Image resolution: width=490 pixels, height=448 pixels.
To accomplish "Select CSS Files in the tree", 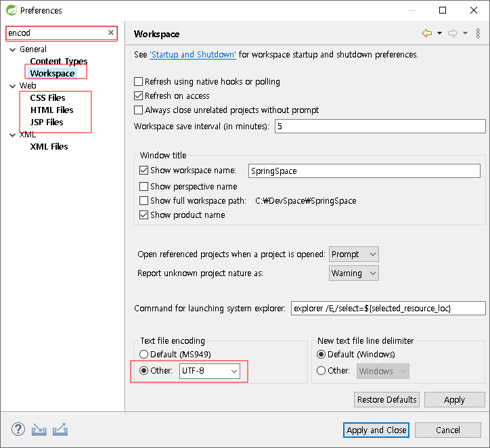I will pyautogui.click(x=47, y=97).
